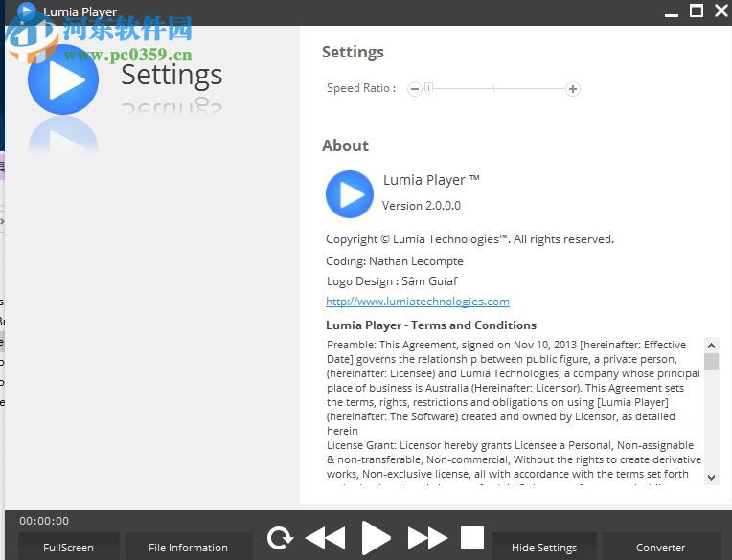
Task: Click the About section heading
Action: point(345,146)
